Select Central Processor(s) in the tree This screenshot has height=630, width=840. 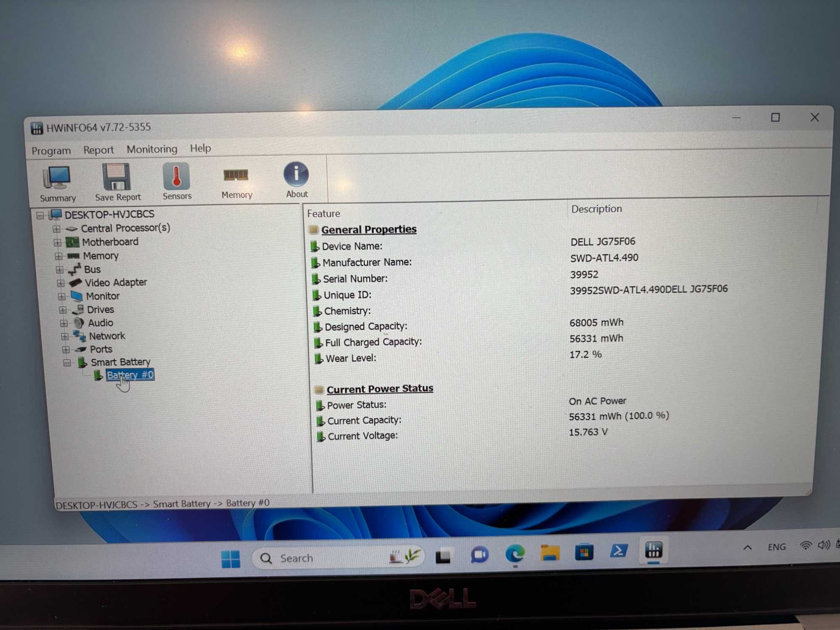click(126, 228)
